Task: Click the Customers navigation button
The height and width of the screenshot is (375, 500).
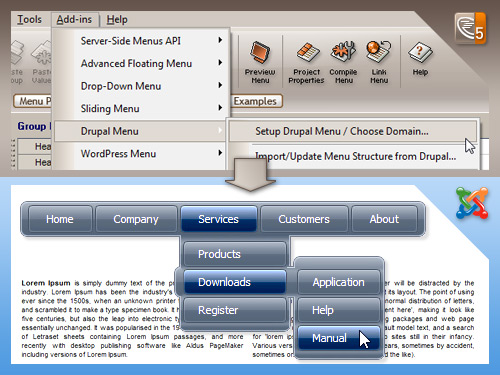Action: click(x=304, y=219)
